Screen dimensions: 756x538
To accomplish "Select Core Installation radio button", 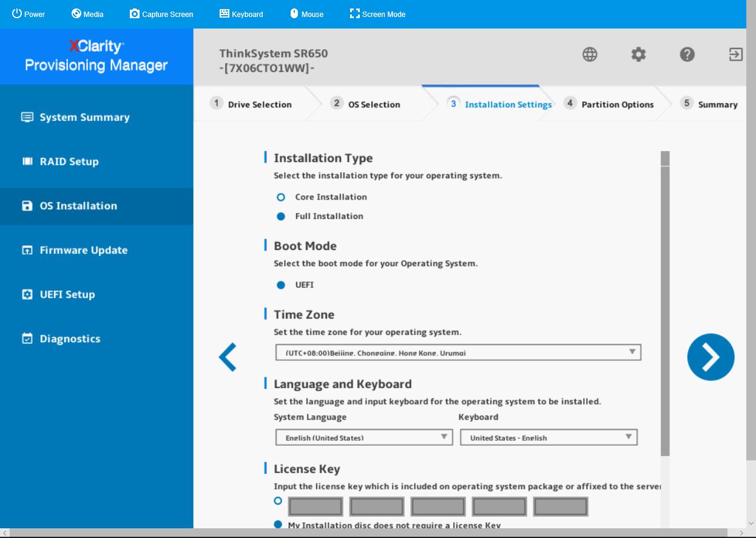I will coord(280,197).
